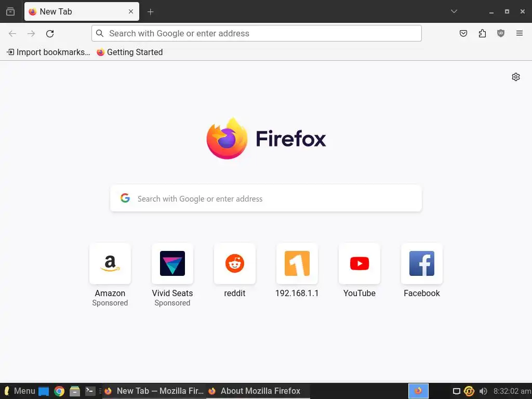The width and height of the screenshot is (532, 399).
Task: Click the Google search box on page
Action: (x=266, y=198)
